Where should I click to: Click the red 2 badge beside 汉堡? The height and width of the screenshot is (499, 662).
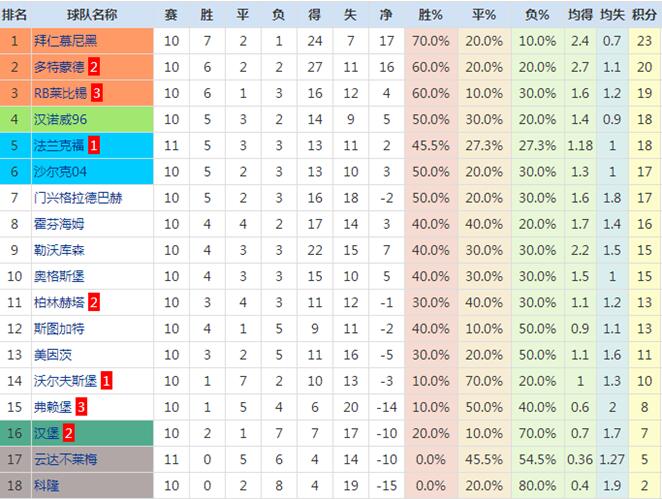(x=68, y=434)
